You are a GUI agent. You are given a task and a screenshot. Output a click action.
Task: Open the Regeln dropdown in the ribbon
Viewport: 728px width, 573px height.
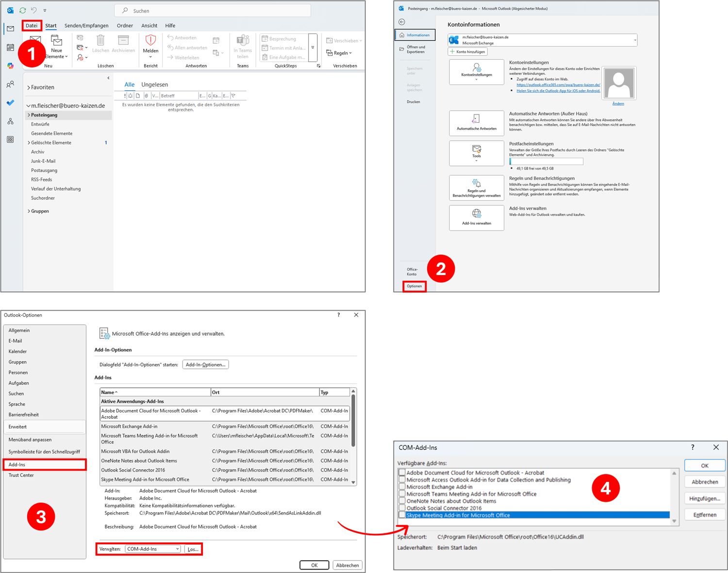[339, 53]
